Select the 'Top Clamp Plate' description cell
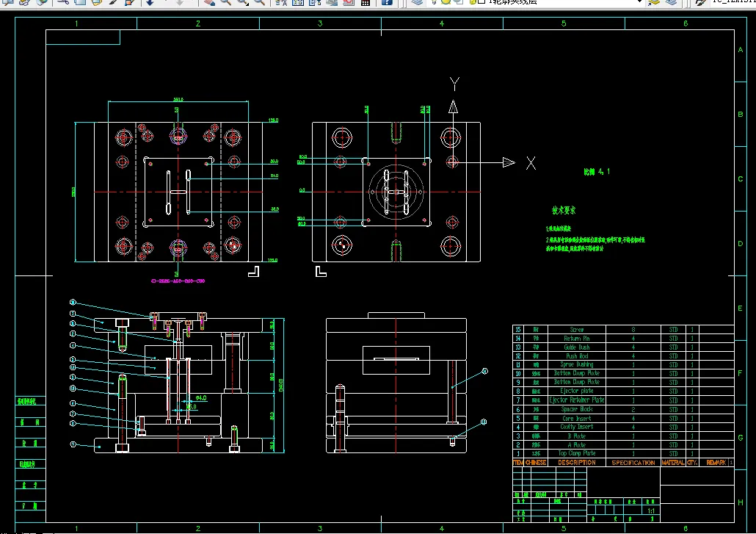 (577, 453)
